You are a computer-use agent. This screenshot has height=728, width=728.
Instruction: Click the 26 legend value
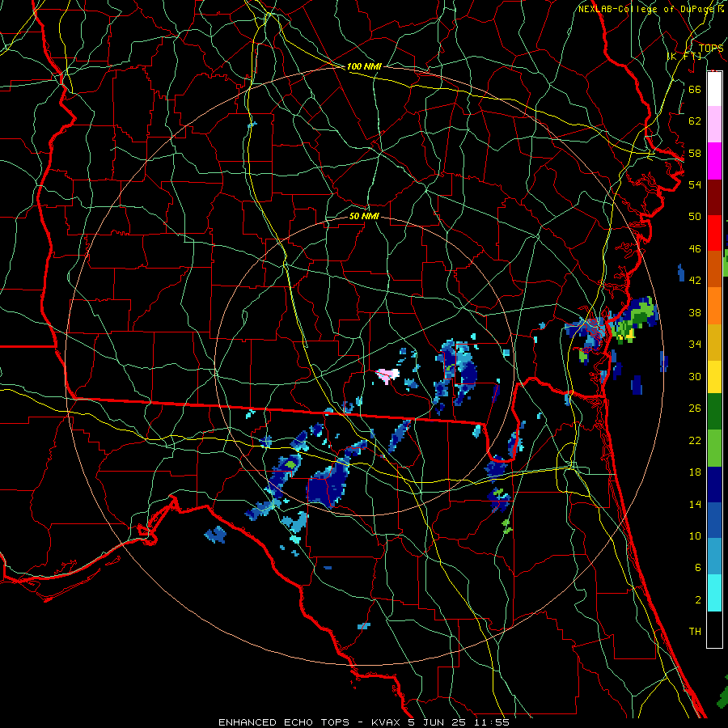tap(695, 408)
